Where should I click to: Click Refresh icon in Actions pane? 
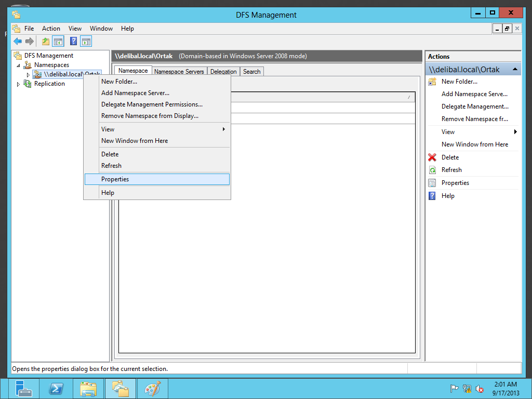[432, 170]
